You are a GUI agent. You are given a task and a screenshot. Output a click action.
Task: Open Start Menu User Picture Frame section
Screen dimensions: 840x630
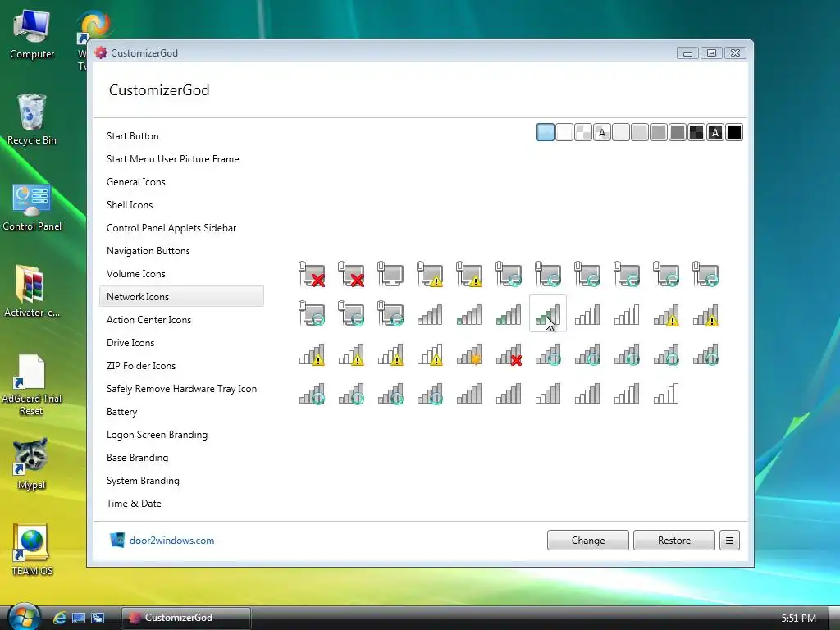click(x=172, y=159)
